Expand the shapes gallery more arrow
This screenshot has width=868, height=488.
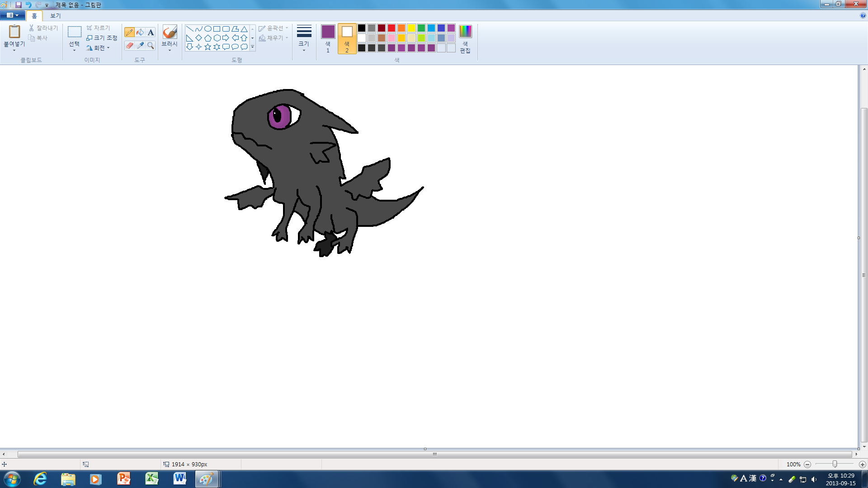[252, 47]
